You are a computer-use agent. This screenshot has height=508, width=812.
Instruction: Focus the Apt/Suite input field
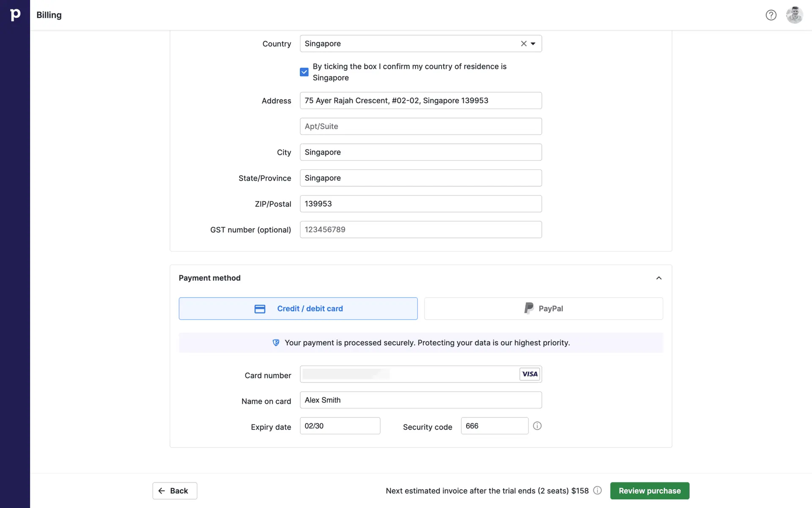(x=420, y=126)
